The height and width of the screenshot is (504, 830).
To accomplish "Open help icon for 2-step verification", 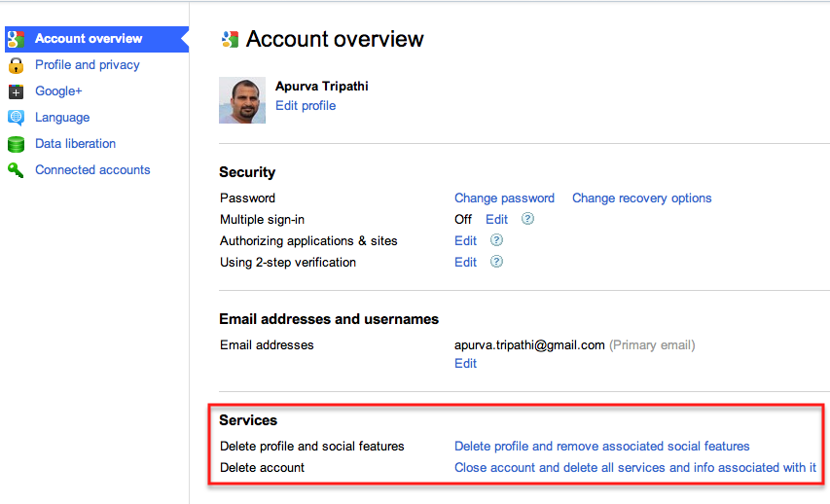I will pyautogui.click(x=496, y=262).
